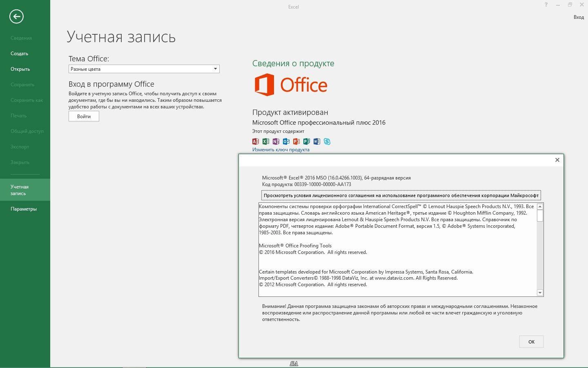Click the help question mark icon
This screenshot has height=368, width=588.
546,4
